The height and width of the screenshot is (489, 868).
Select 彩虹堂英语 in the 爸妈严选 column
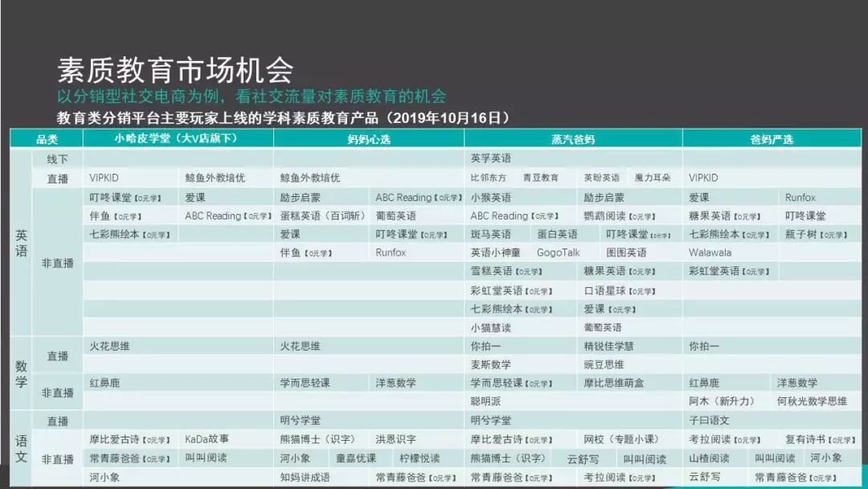click(x=730, y=271)
